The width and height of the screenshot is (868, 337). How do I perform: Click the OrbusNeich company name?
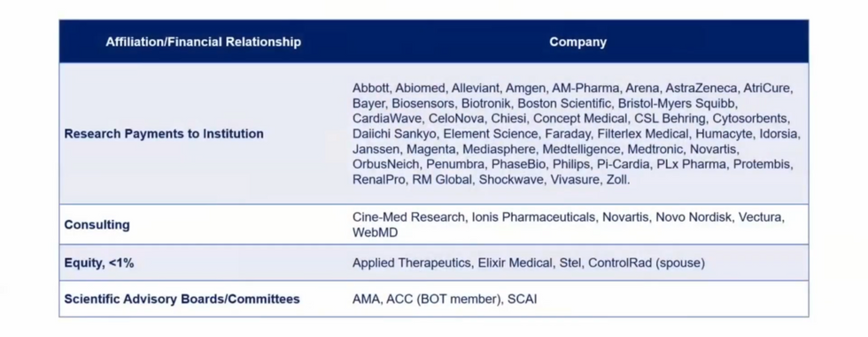(386, 165)
